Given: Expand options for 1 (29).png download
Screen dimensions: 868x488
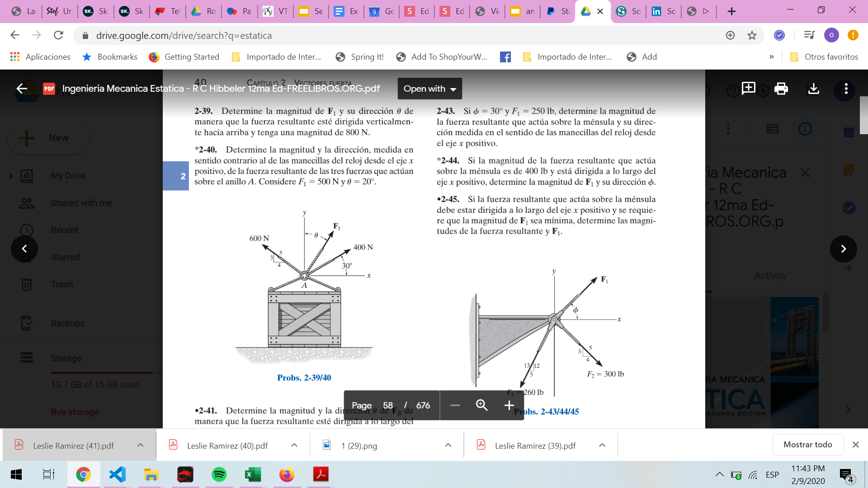Looking at the screenshot, I should click(448, 446).
